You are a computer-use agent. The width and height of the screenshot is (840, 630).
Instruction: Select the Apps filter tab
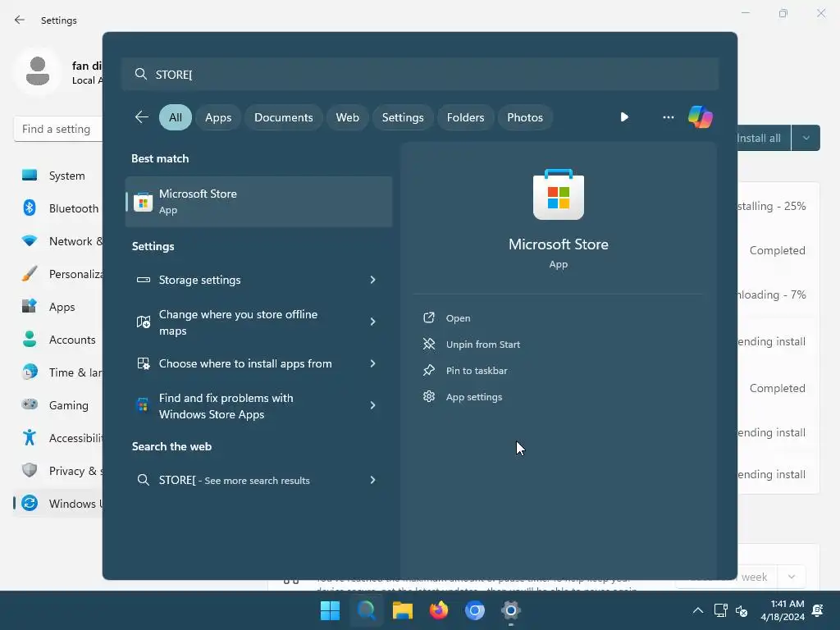tap(218, 117)
